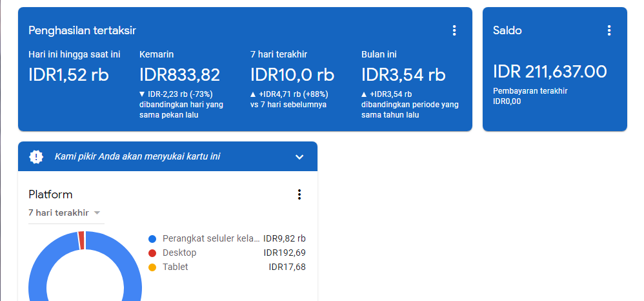Click the Bulan ini value IDR3,54 rb
644x301 pixels.
click(x=403, y=75)
